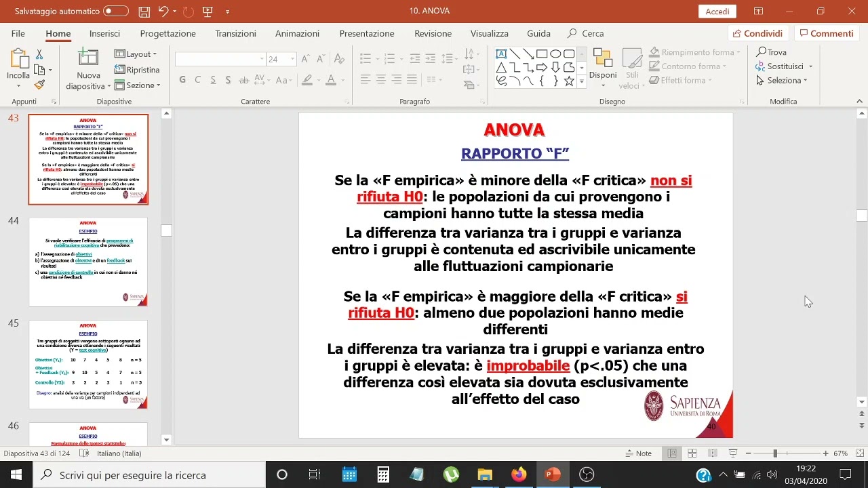The height and width of the screenshot is (488, 868).
Task: Open the Sezione dropdown
Action: [138, 85]
